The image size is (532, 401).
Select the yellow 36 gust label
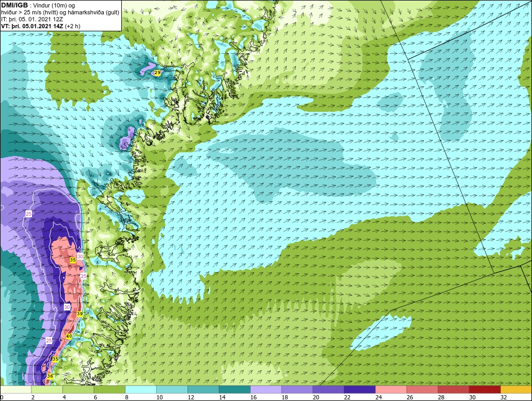coord(50,376)
